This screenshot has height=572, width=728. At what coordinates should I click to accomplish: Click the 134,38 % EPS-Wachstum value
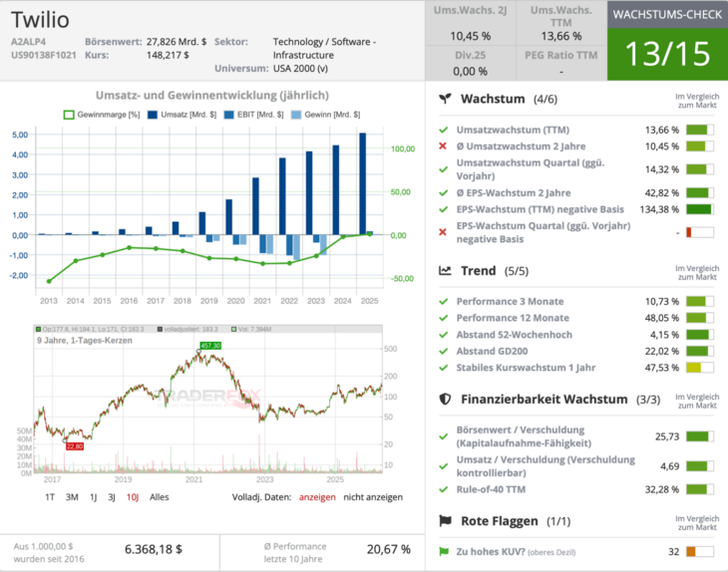click(659, 209)
